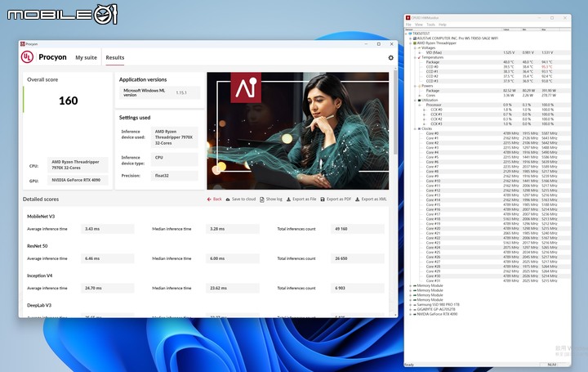The width and height of the screenshot is (588, 372).
Task: Click the HWMonitor Value column header
Action: (x=511, y=29)
